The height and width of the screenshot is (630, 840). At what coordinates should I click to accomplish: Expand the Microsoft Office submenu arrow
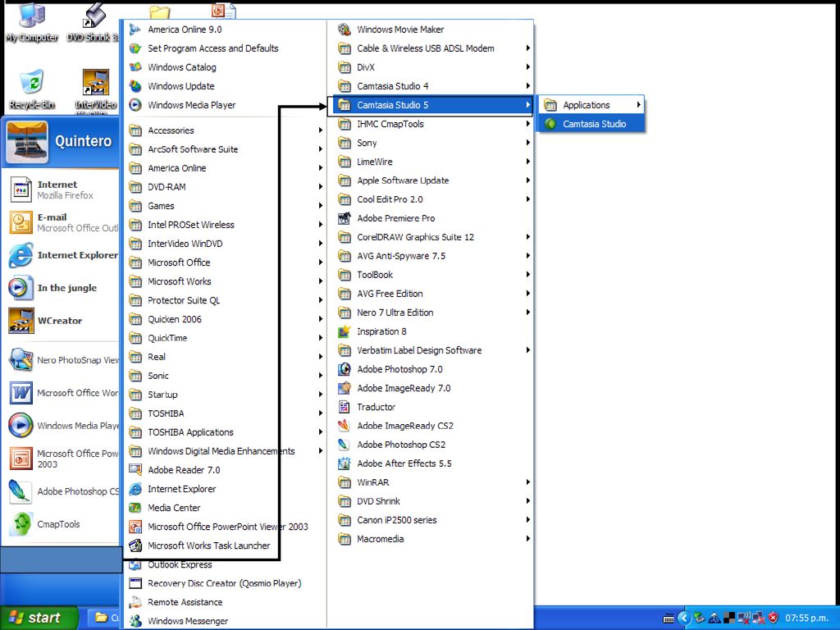click(321, 262)
